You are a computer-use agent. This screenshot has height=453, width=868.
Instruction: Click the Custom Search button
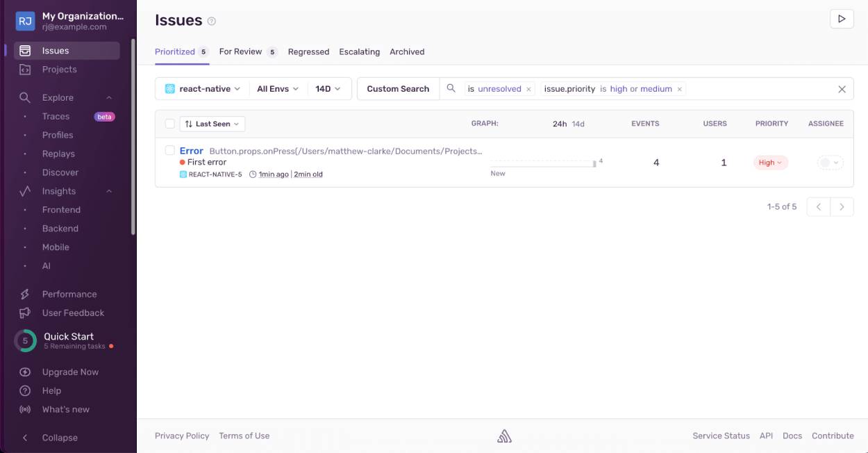[398, 89]
